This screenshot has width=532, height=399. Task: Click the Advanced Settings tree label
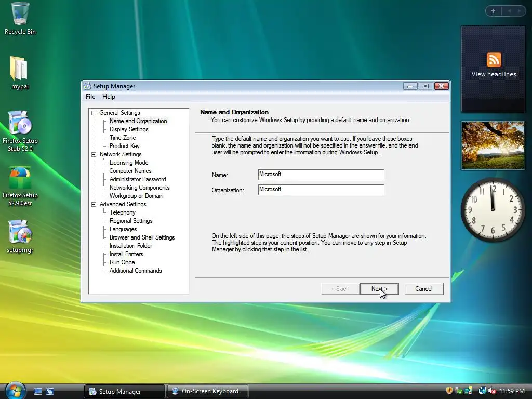[x=123, y=204]
